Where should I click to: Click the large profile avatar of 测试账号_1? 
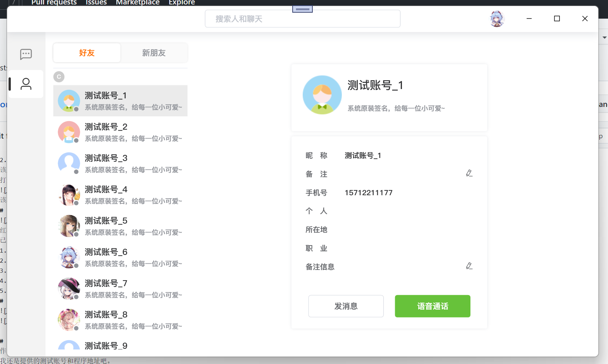pos(322,95)
